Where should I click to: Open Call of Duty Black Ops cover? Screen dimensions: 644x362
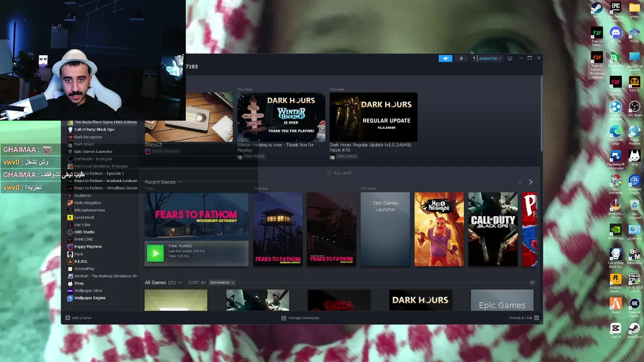(493, 229)
